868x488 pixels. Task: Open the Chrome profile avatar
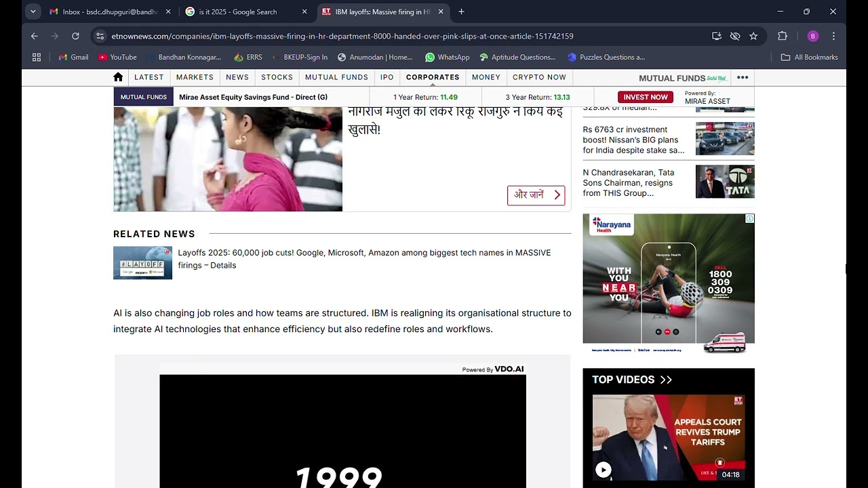point(813,36)
